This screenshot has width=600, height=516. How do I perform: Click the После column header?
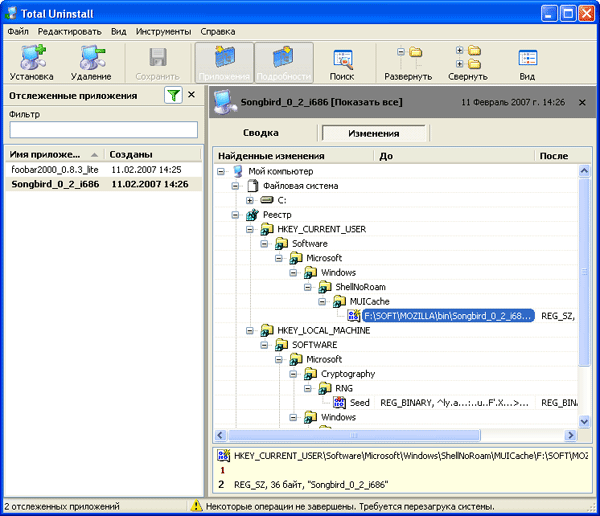tap(562, 156)
